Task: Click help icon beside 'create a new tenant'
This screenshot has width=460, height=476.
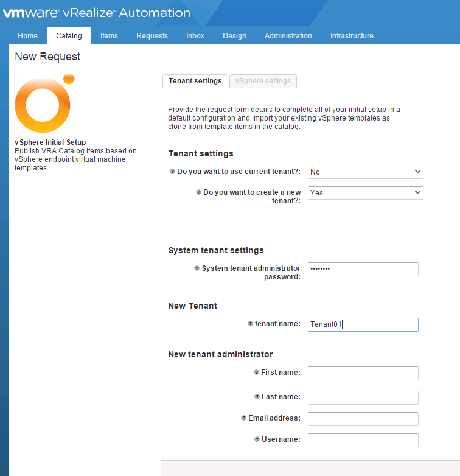Action: [x=198, y=192]
